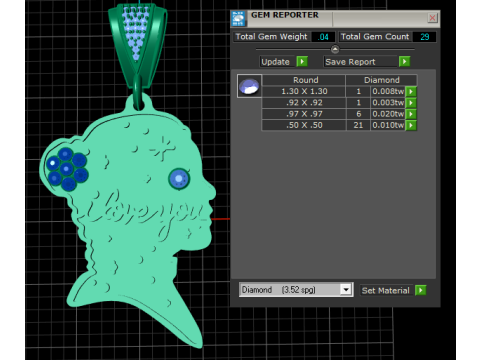Close the Gem Reporter window
Image resolution: width=480 pixels, height=360 pixels.
[x=432, y=18]
